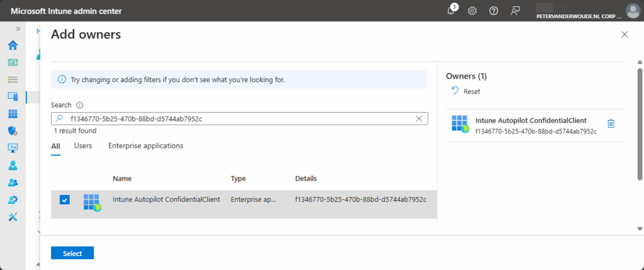Viewport: 644px width, 270px height.
Task: Clear the search box text
Action: click(419, 118)
